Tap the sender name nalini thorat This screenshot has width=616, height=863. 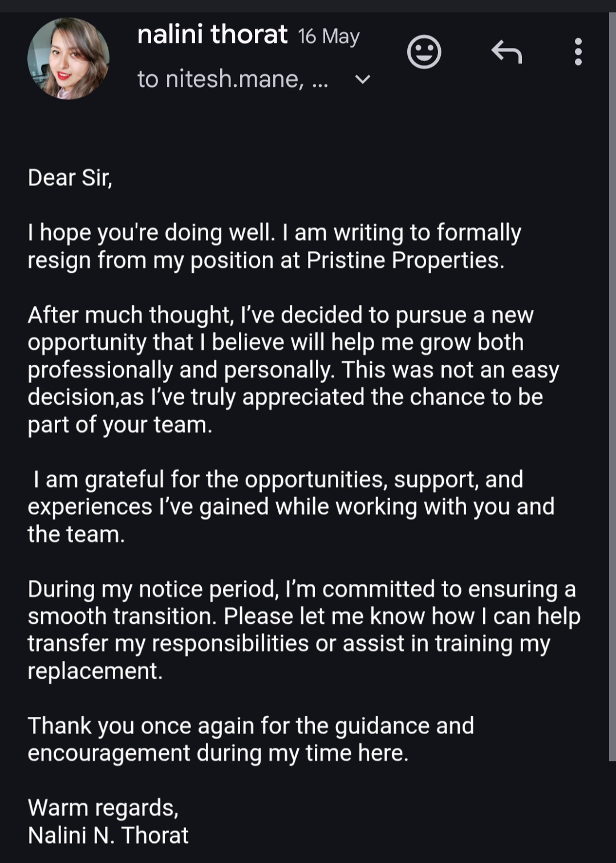[x=212, y=35]
